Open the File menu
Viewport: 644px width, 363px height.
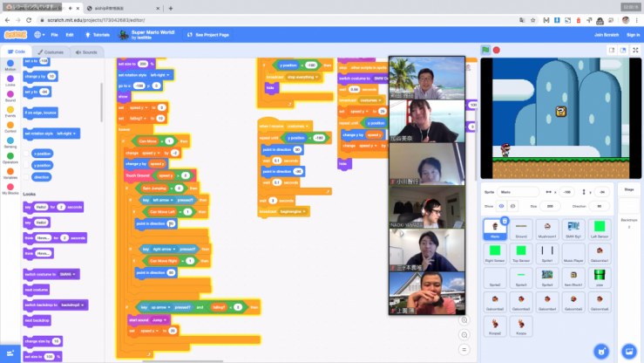[54, 35]
